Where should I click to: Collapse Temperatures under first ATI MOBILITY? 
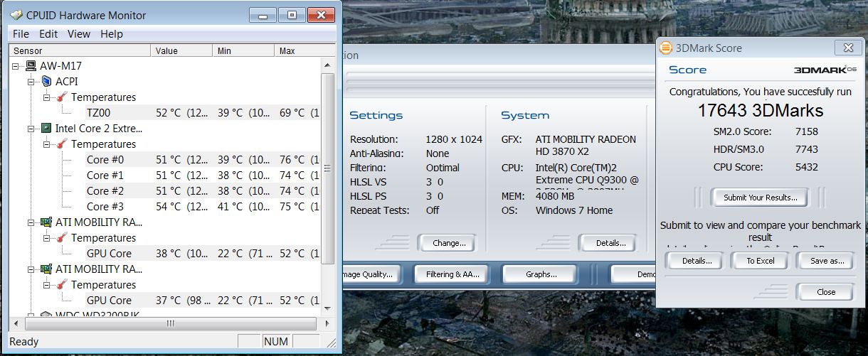[47, 238]
